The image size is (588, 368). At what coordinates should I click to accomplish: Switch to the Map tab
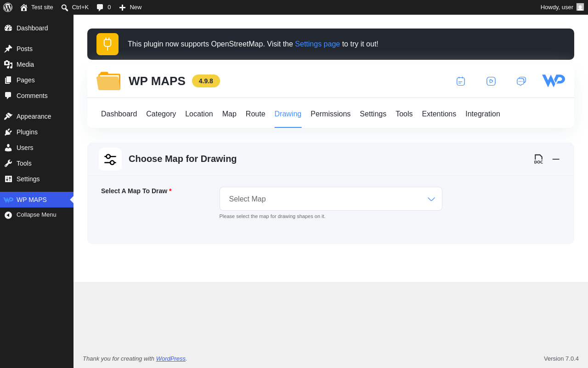229,114
